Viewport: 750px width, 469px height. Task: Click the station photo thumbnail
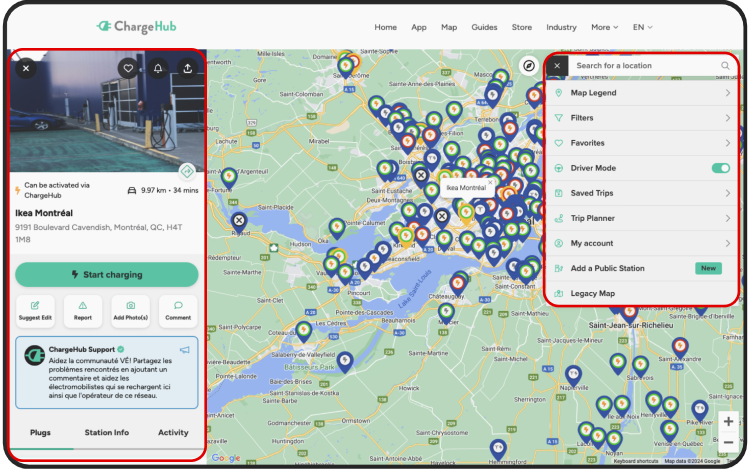[107, 111]
